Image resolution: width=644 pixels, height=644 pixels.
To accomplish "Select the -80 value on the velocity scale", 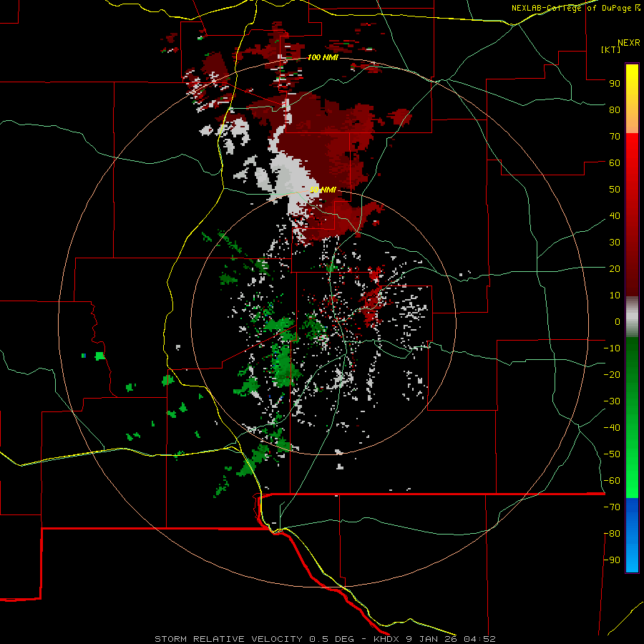I will (612, 534).
